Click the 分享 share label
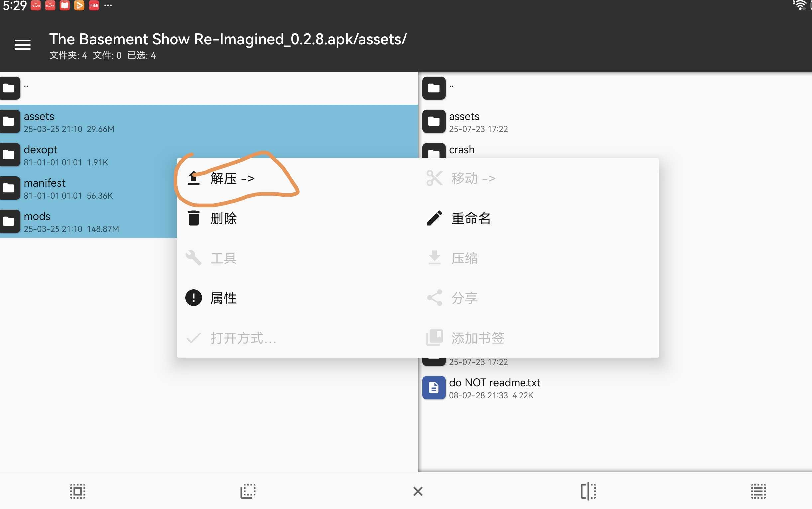Viewport: 812px width, 509px height. 464,298
